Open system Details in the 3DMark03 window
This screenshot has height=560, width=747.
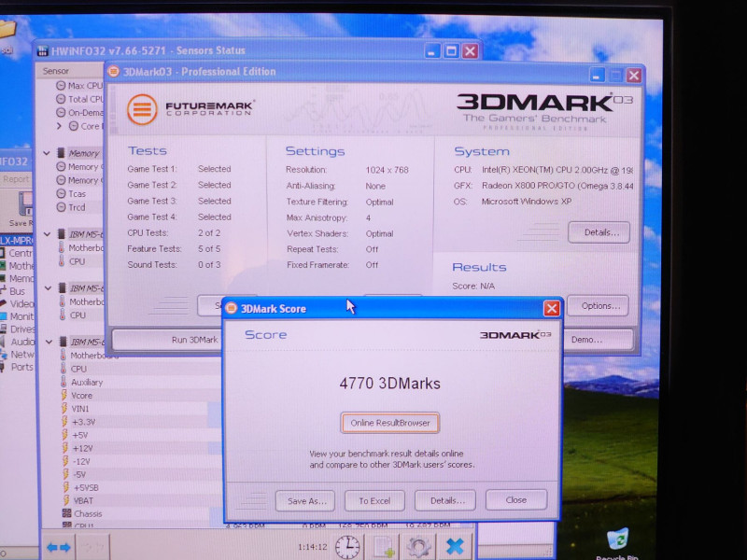599,232
